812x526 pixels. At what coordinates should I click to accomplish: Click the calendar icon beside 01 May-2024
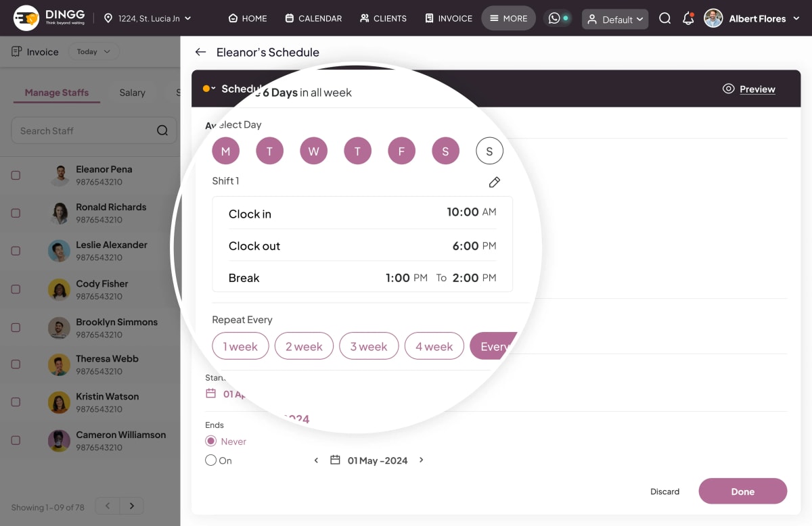pyautogui.click(x=335, y=460)
